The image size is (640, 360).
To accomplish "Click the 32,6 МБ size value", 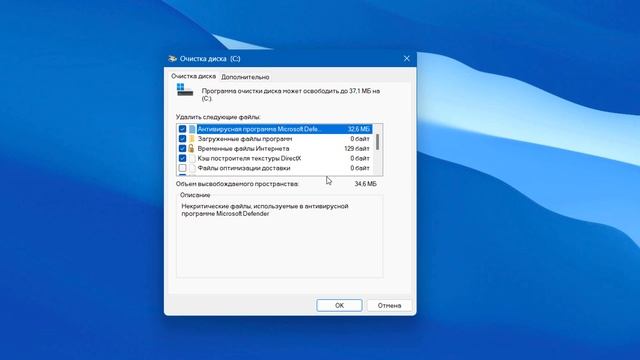I will [x=358, y=129].
